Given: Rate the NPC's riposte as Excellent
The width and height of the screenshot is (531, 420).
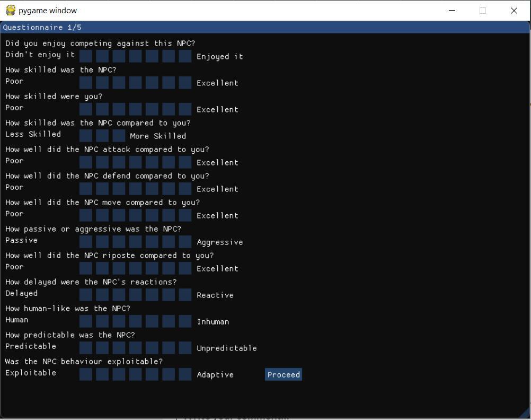Looking at the screenshot, I should point(185,267).
